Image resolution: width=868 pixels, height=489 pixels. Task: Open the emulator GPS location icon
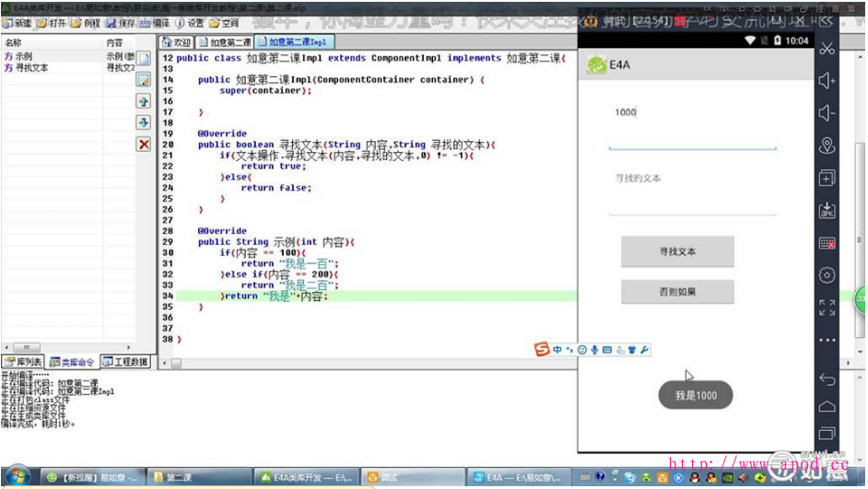point(827,146)
